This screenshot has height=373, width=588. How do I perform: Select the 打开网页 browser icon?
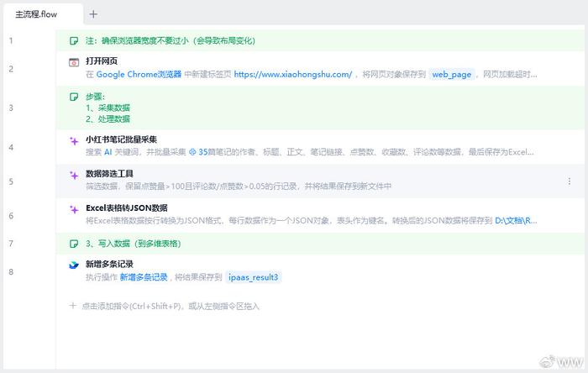pos(74,62)
